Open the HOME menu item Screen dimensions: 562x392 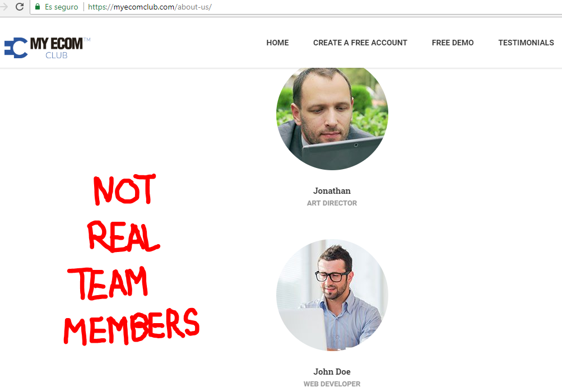pos(277,43)
